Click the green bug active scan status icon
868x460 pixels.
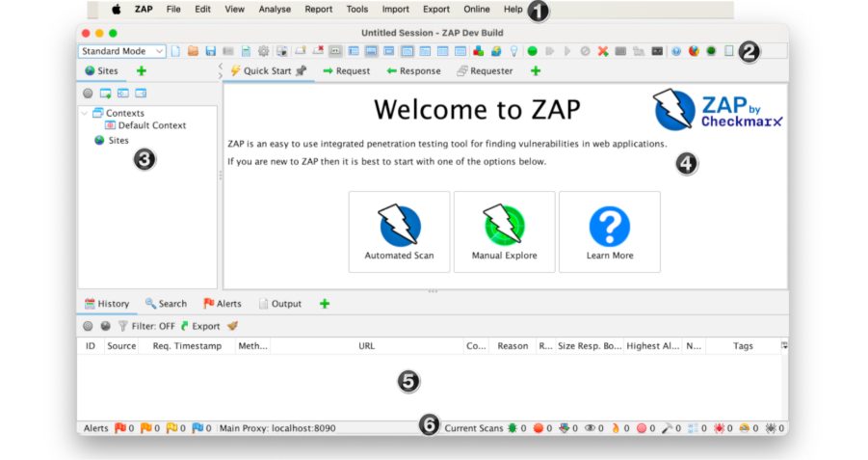click(x=513, y=428)
